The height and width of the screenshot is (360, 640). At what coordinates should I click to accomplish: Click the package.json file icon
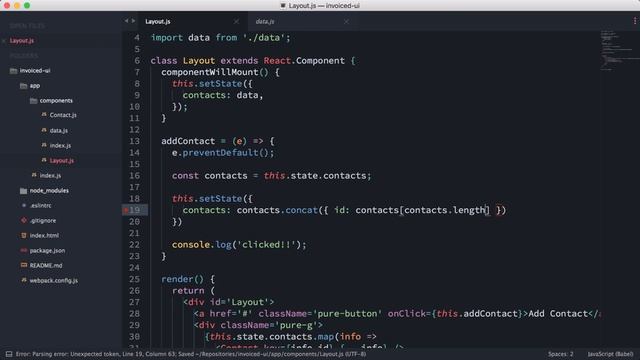pyautogui.click(x=24, y=250)
